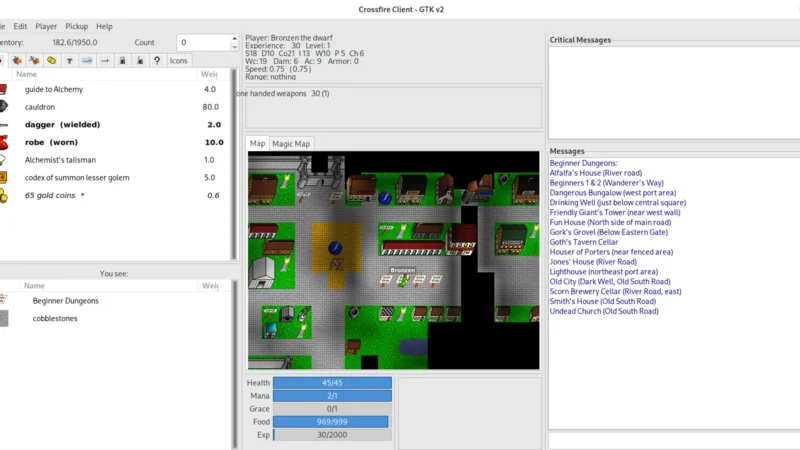Click the codex of summon lesser golem icon
This screenshot has height=450, width=800.
click(3, 178)
